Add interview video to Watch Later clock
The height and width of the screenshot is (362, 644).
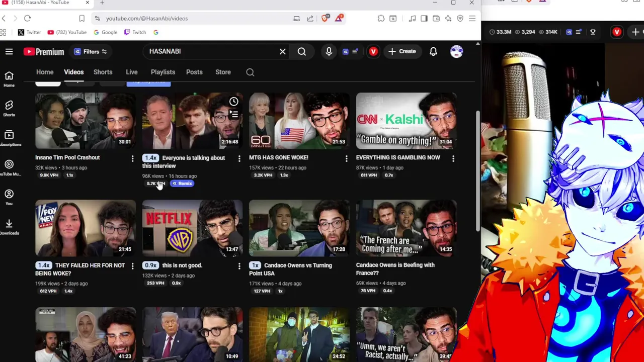[233, 102]
